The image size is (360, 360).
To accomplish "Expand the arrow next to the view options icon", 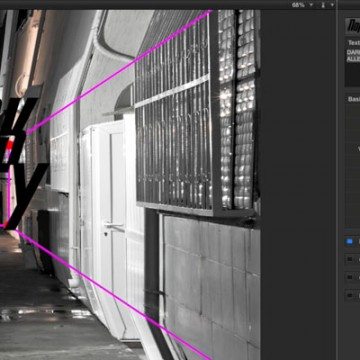I will [x=332, y=5].
